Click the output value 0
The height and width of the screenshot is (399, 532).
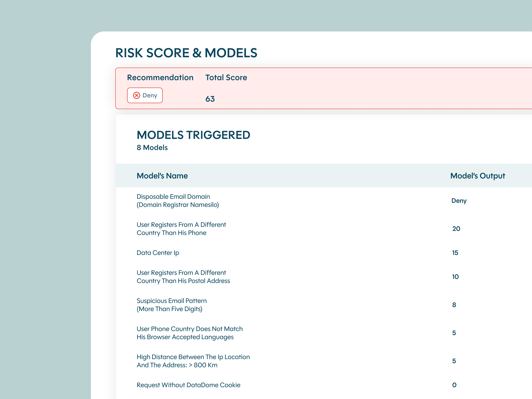[454, 385]
